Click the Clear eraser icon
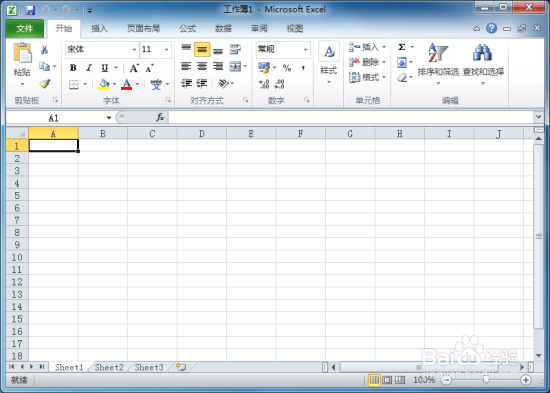 (402, 78)
